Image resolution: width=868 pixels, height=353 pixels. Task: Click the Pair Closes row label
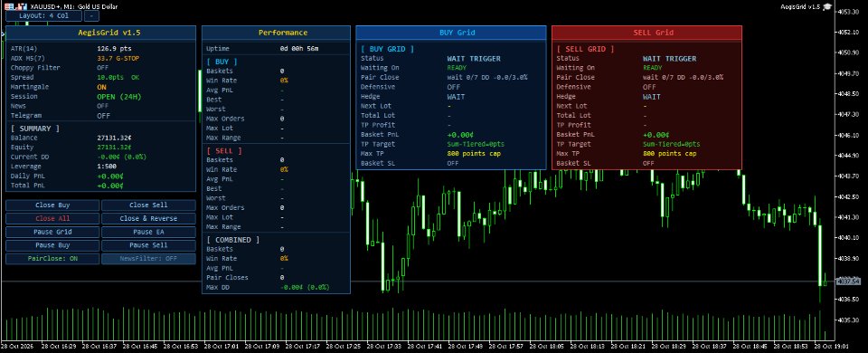(x=228, y=278)
